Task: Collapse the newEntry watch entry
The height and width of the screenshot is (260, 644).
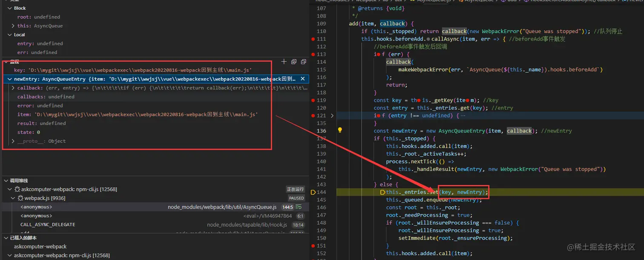Action: [10, 79]
